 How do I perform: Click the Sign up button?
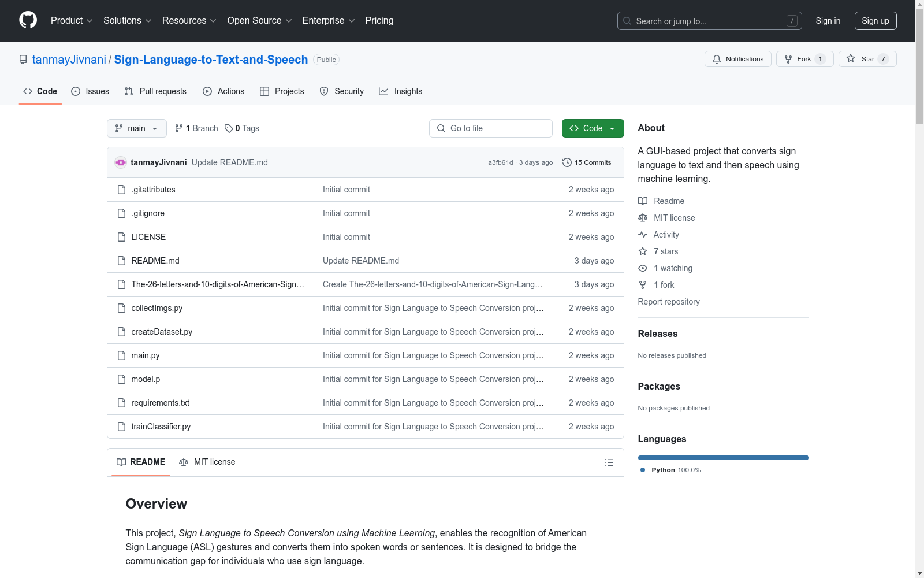pyautogui.click(x=875, y=21)
